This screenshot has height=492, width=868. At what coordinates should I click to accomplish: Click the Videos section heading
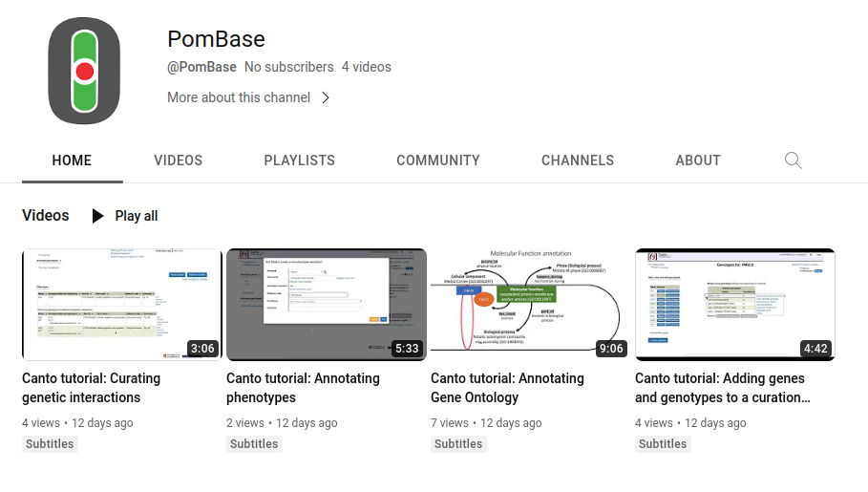click(46, 216)
